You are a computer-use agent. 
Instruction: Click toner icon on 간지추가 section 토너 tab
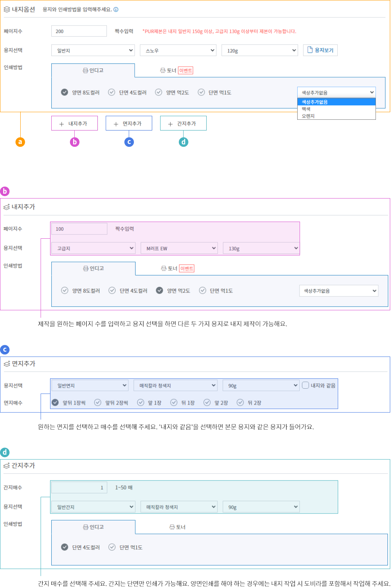[172, 527]
